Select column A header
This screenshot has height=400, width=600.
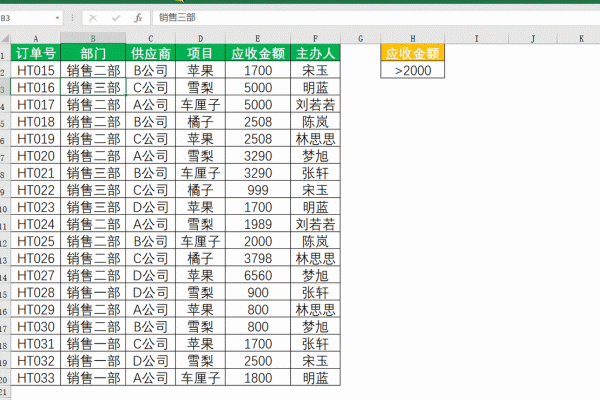(x=36, y=38)
